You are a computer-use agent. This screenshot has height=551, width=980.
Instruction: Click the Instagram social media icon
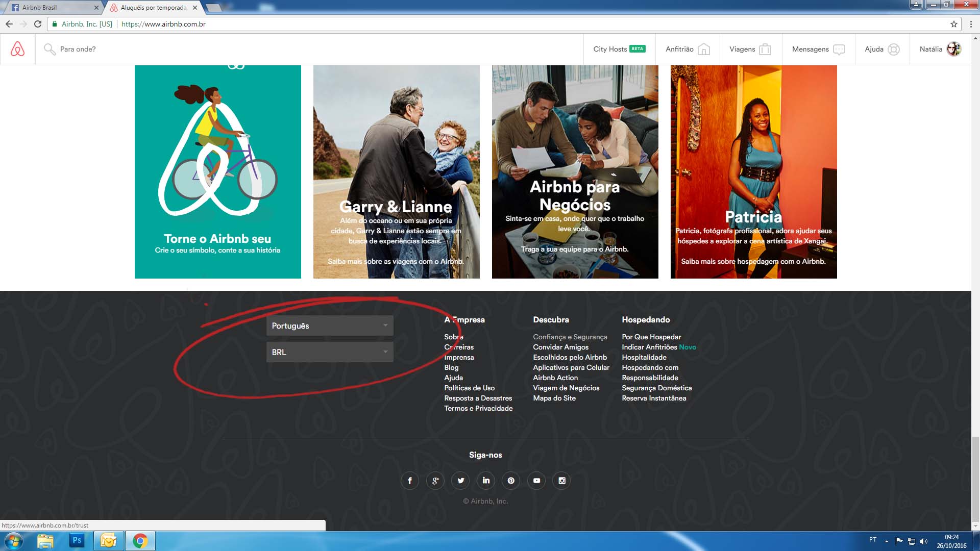[561, 480]
